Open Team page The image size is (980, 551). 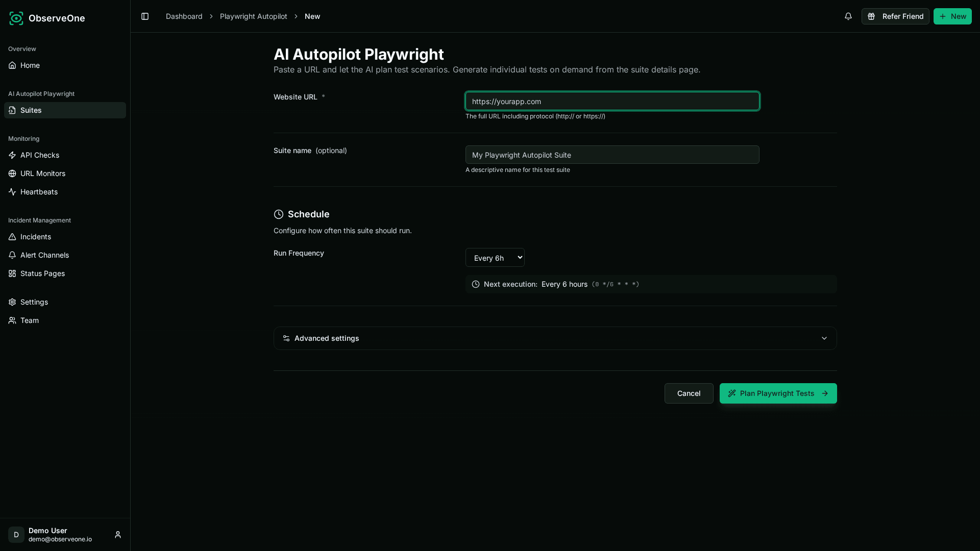(65, 320)
